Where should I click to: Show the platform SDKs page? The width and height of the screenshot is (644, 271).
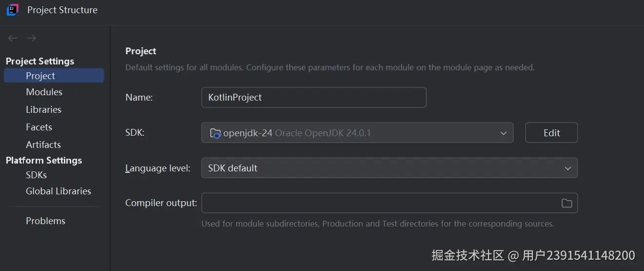[36, 175]
